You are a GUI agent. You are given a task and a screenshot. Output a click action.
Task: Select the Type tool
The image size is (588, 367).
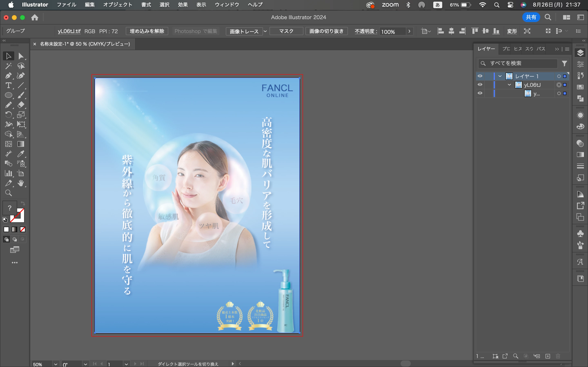pyautogui.click(x=8, y=85)
